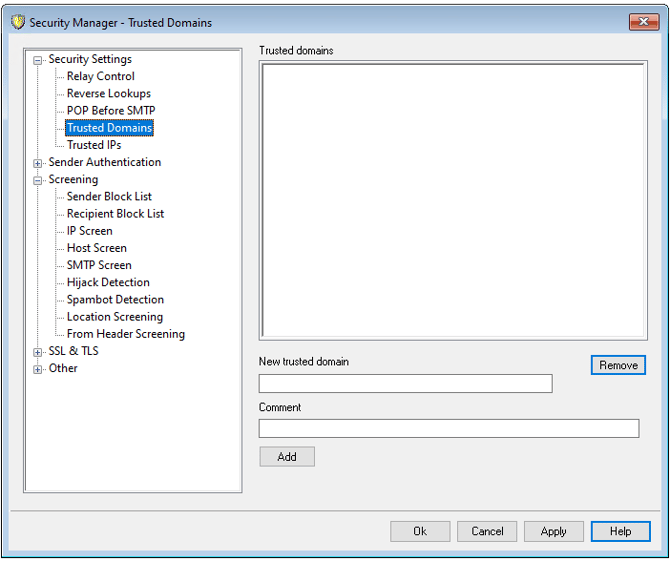Select Trusted IPs tree item

(x=94, y=145)
